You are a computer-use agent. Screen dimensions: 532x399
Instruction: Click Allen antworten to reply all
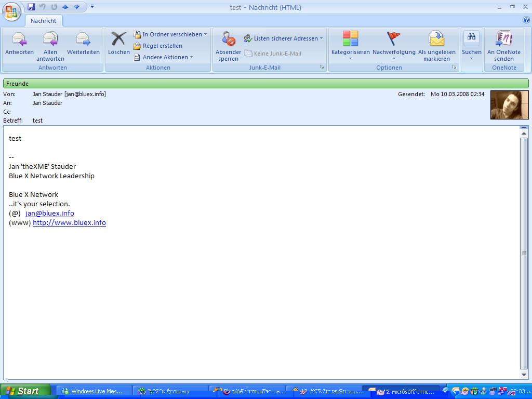click(x=50, y=39)
